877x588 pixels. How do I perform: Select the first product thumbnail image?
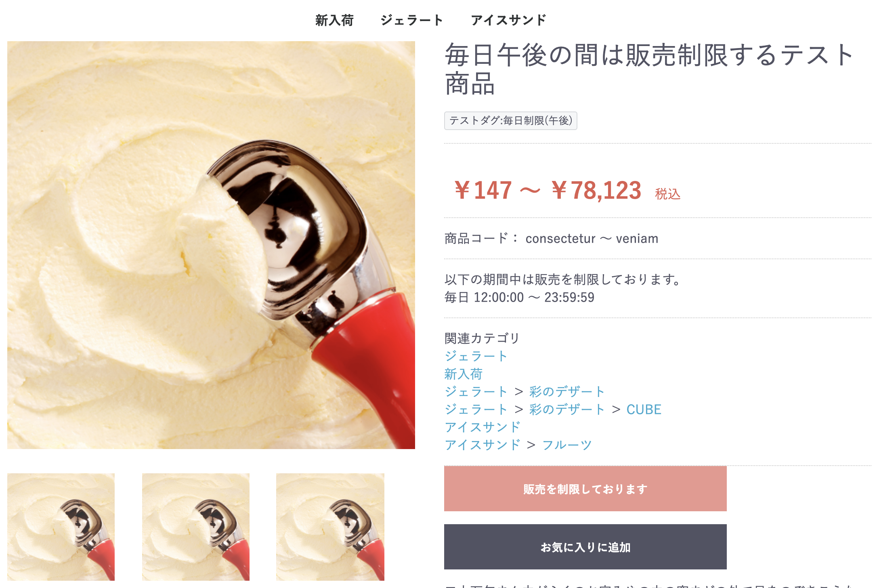point(61,527)
